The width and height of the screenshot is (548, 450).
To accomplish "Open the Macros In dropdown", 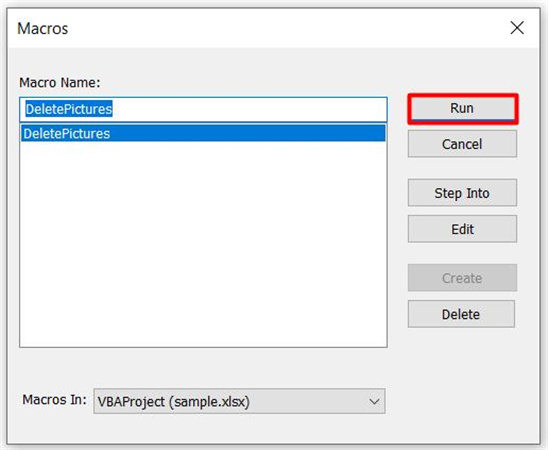I will 239,401.
